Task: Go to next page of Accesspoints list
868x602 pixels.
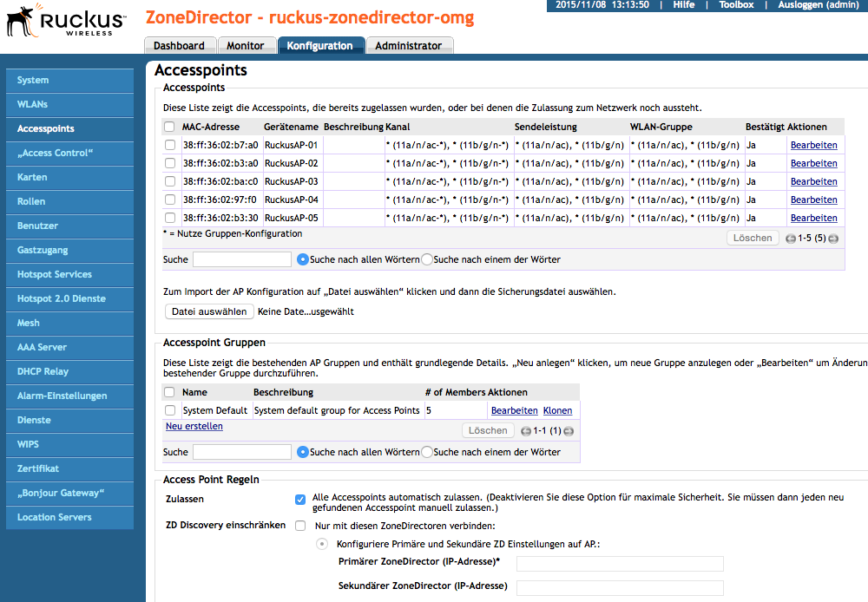Action: coord(833,239)
